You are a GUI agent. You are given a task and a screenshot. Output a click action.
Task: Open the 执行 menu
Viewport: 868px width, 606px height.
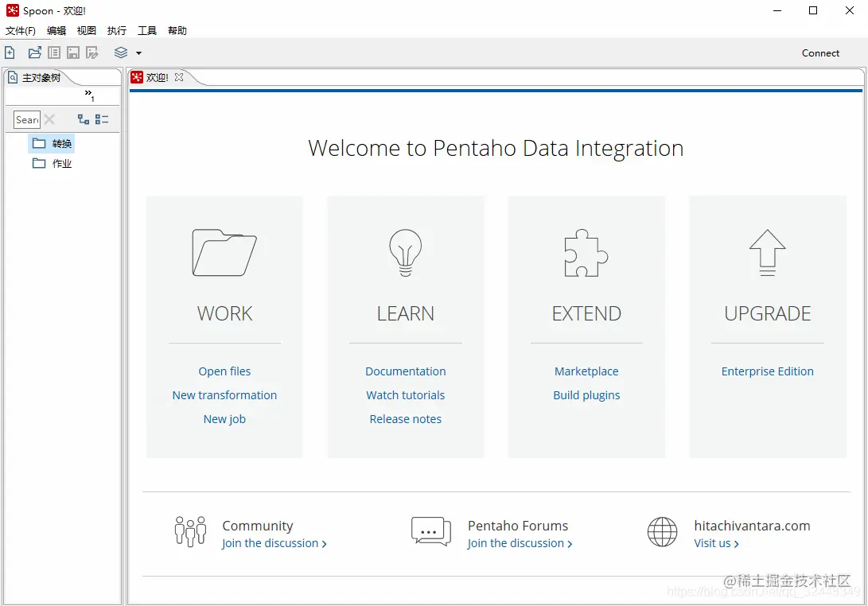pos(117,30)
